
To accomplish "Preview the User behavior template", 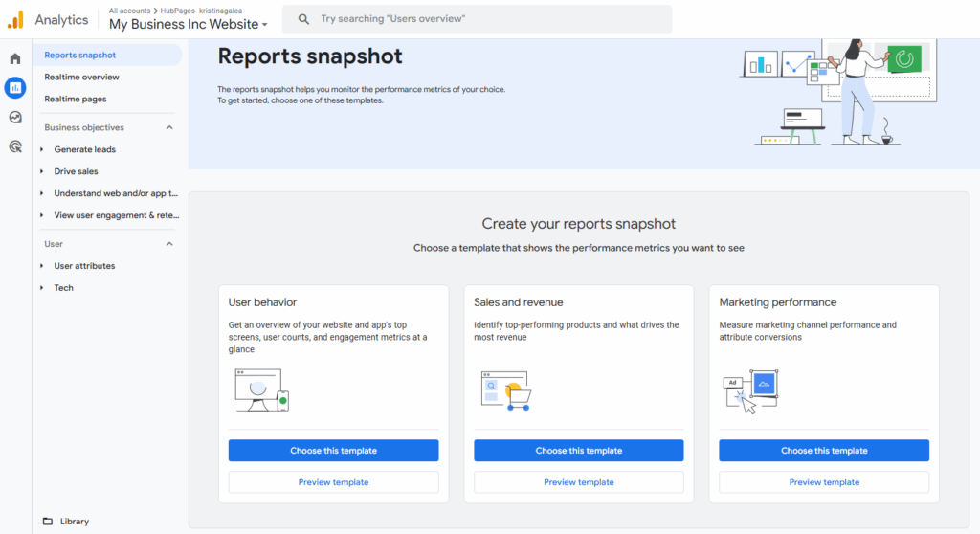I will (x=333, y=482).
